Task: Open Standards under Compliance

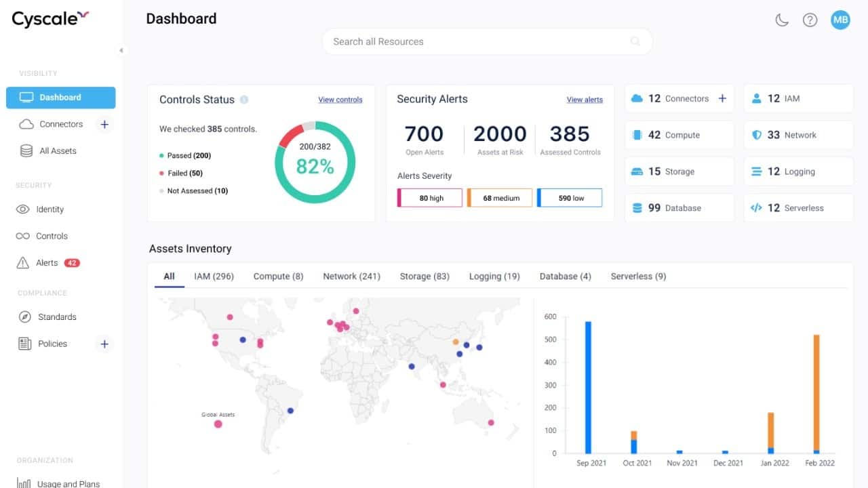Action: pyautogui.click(x=57, y=317)
